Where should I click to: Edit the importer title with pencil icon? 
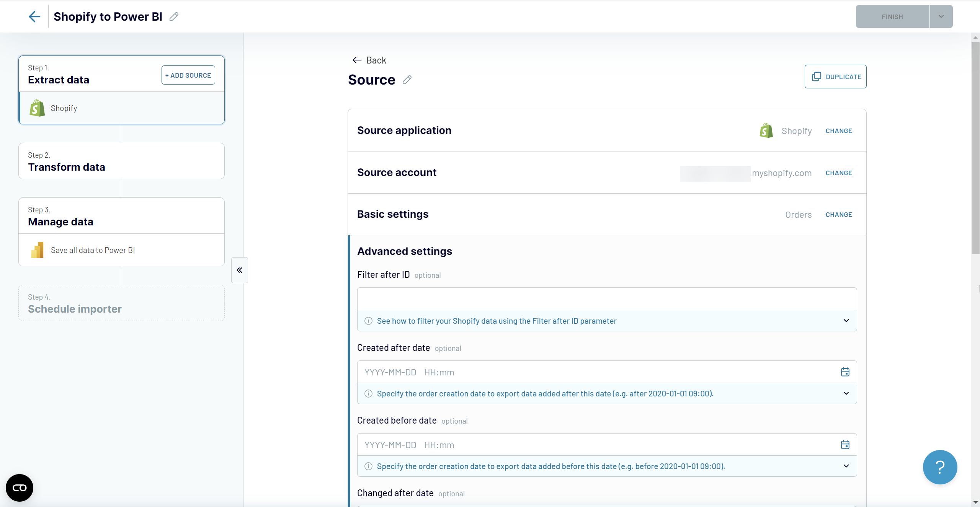pyautogui.click(x=174, y=17)
